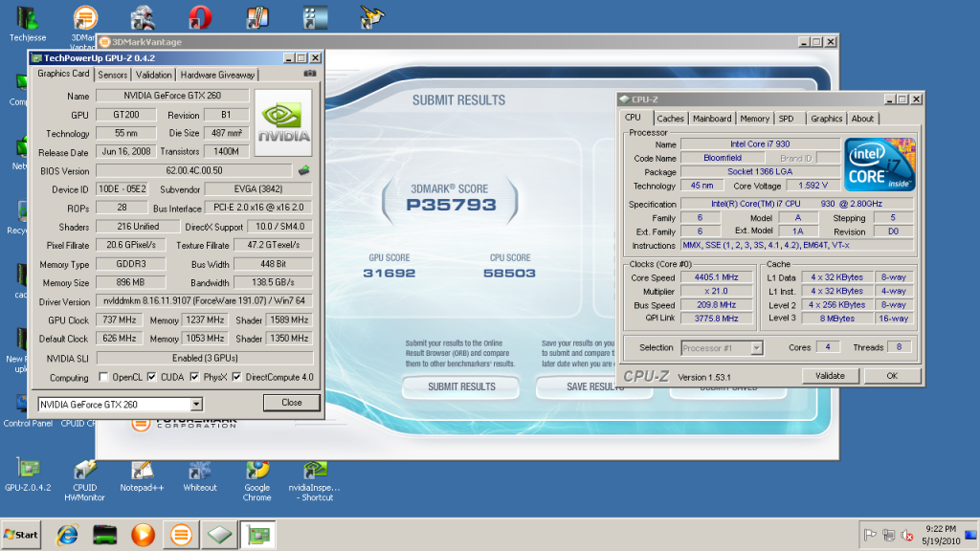Screen dimensions: 980x551
Task: Open the Start menu
Action: tap(21, 535)
